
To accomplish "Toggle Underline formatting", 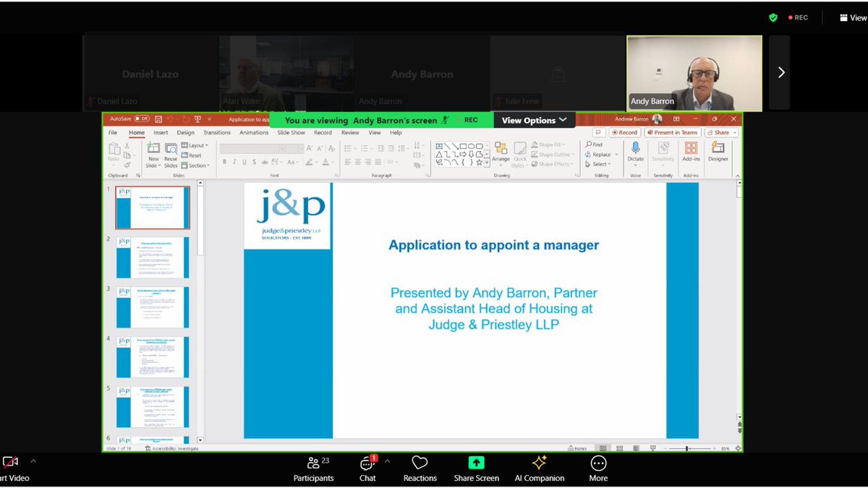I will click(244, 162).
